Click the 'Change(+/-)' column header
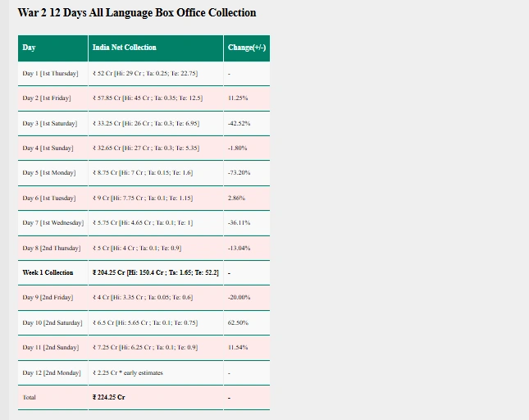529x420 pixels. point(246,48)
